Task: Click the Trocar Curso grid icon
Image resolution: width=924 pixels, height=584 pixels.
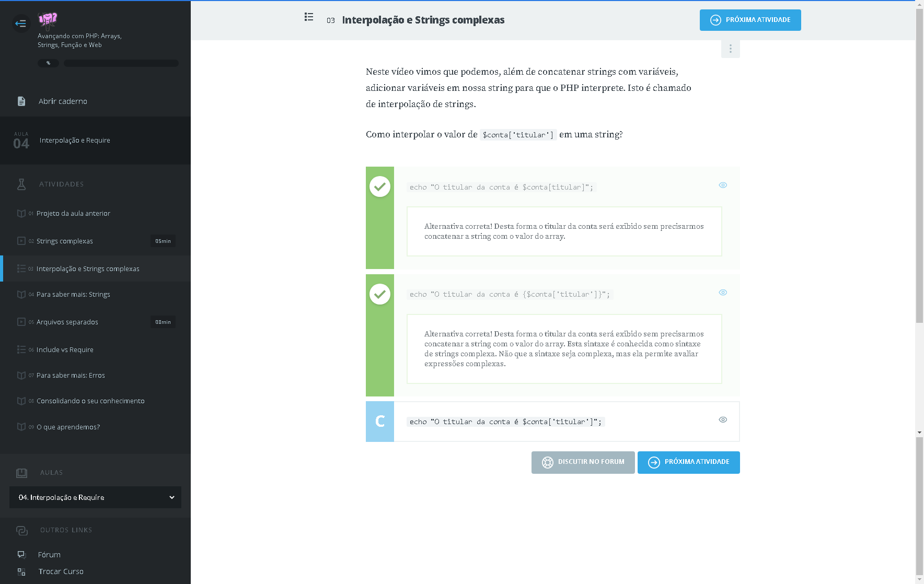Action: pos(21,572)
